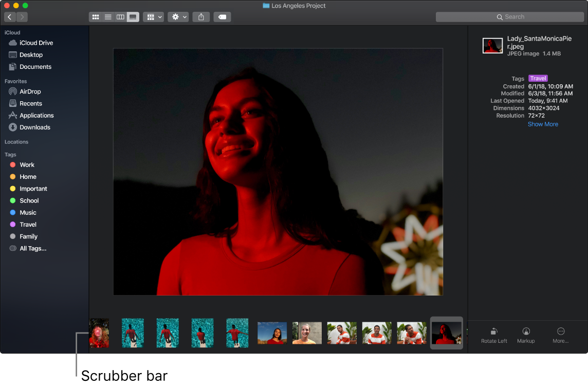588x387 pixels.
Task: Select the Gallery view icon
Action: 132,16
